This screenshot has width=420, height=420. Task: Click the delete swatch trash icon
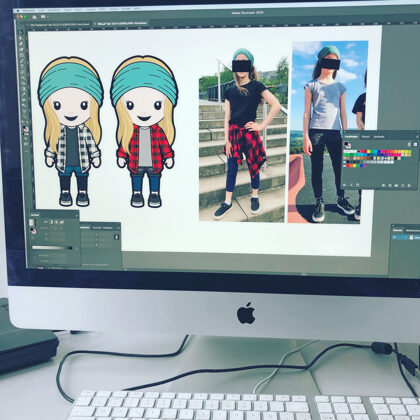point(410,185)
